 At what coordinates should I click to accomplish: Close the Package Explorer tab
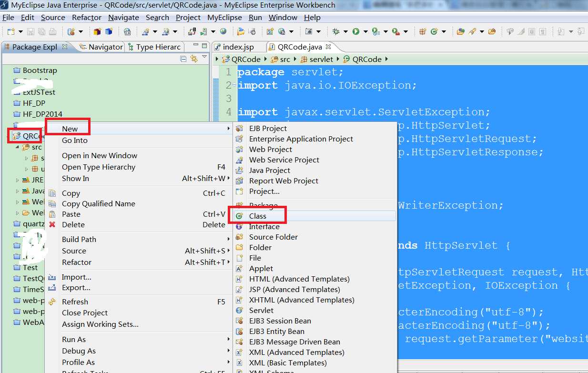[65, 47]
